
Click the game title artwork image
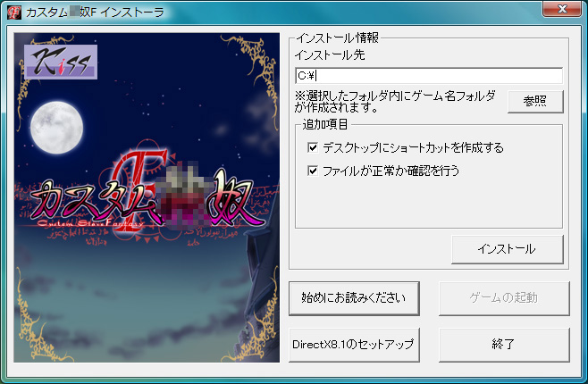coord(147,197)
